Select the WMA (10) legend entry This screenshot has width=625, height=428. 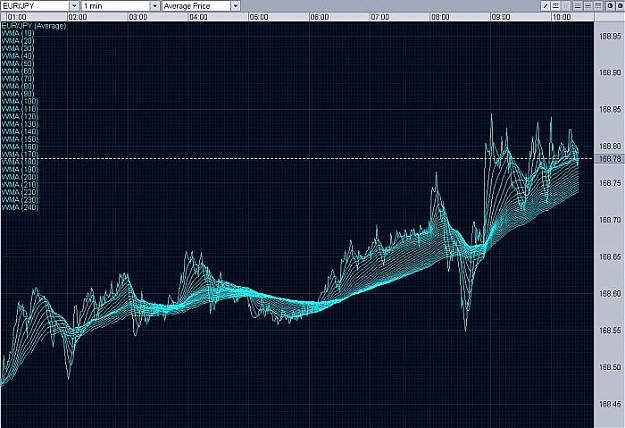(18, 33)
